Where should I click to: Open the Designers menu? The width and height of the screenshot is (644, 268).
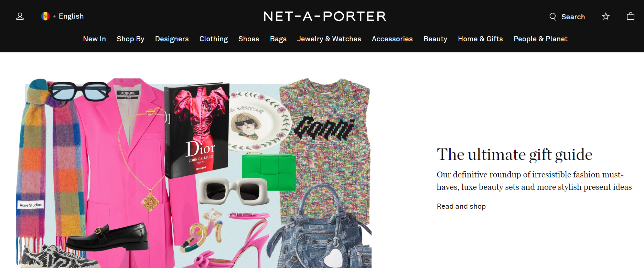tap(172, 39)
